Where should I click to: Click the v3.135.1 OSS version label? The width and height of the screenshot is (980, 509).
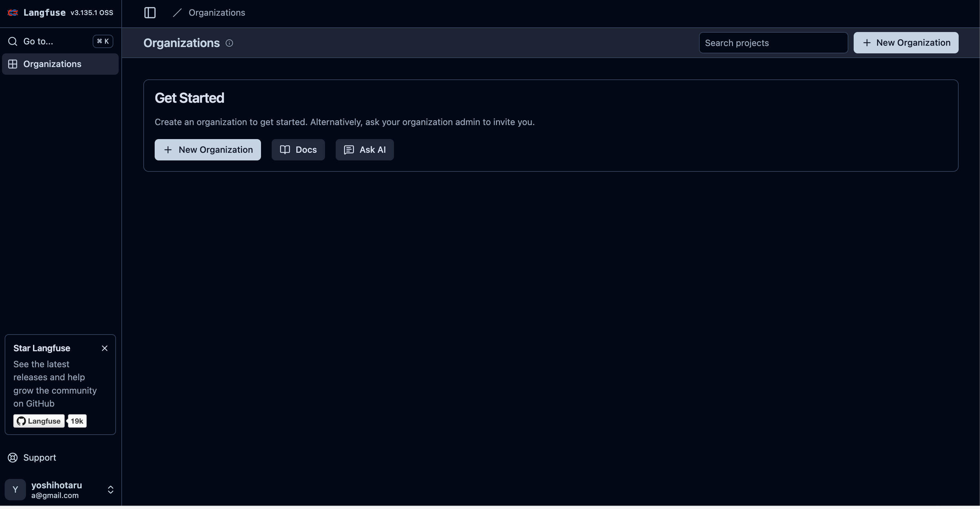(x=92, y=13)
